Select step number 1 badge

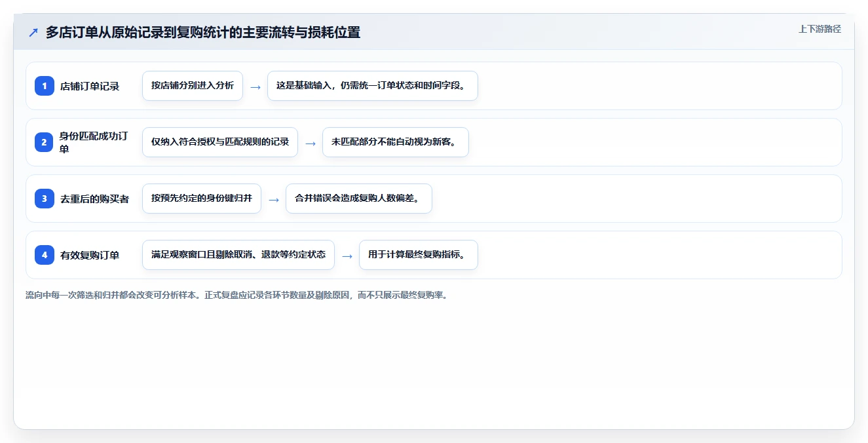pyautogui.click(x=45, y=86)
